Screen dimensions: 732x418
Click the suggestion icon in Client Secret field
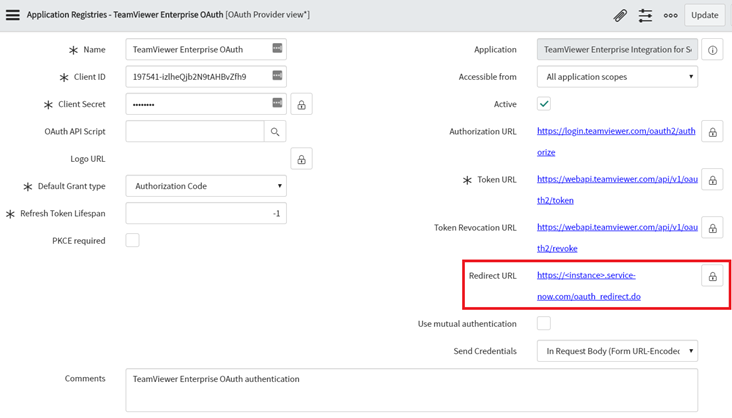pyautogui.click(x=277, y=103)
